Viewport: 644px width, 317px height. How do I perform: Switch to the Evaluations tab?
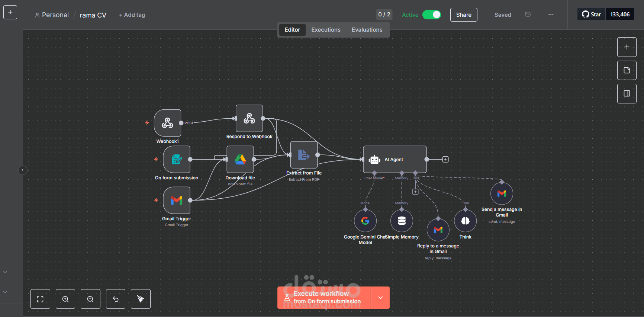[x=367, y=30]
